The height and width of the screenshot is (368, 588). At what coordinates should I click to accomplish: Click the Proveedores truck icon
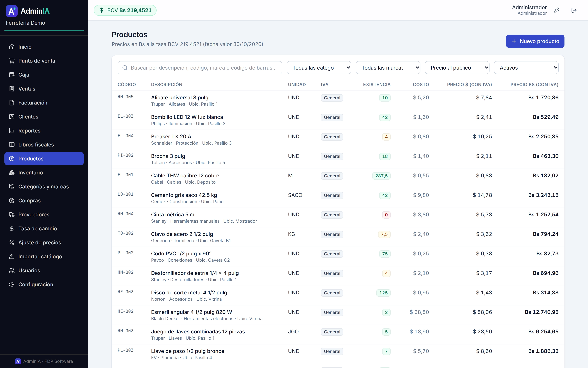[12, 214]
